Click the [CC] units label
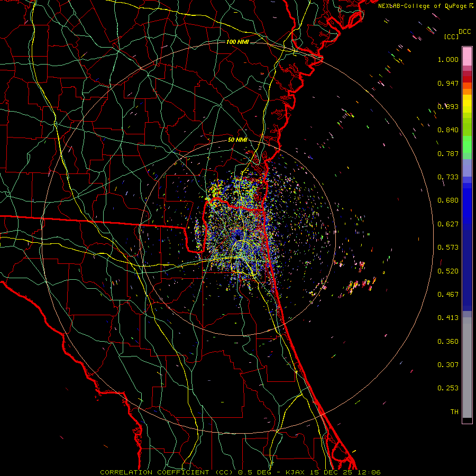 coord(452,36)
